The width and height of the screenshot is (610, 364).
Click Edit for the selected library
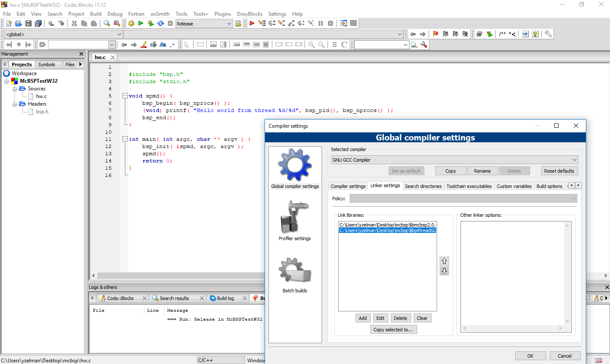[x=380, y=318]
